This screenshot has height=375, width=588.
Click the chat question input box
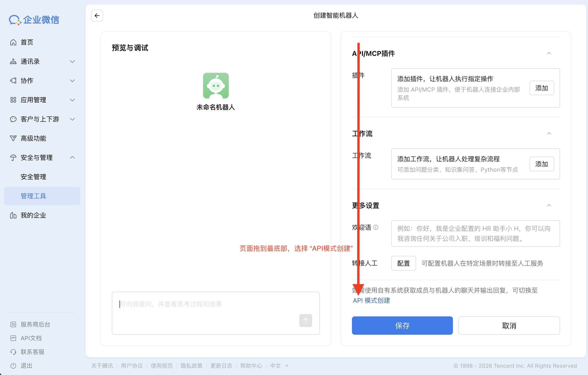(x=216, y=313)
